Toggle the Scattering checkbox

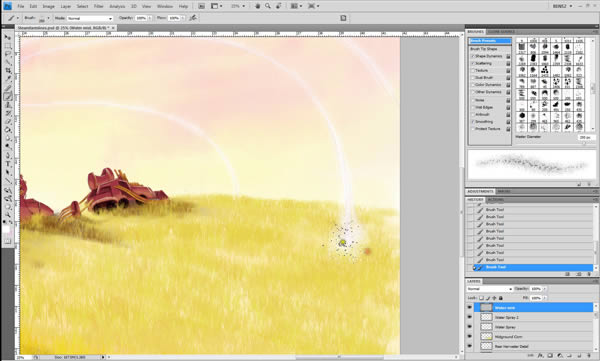coord(473,63)
